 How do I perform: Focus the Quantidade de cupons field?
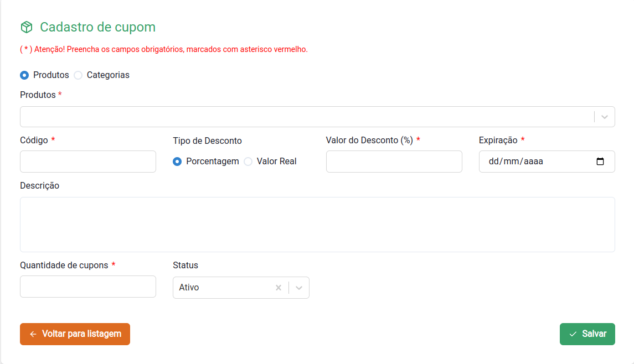tap(88, 287)
